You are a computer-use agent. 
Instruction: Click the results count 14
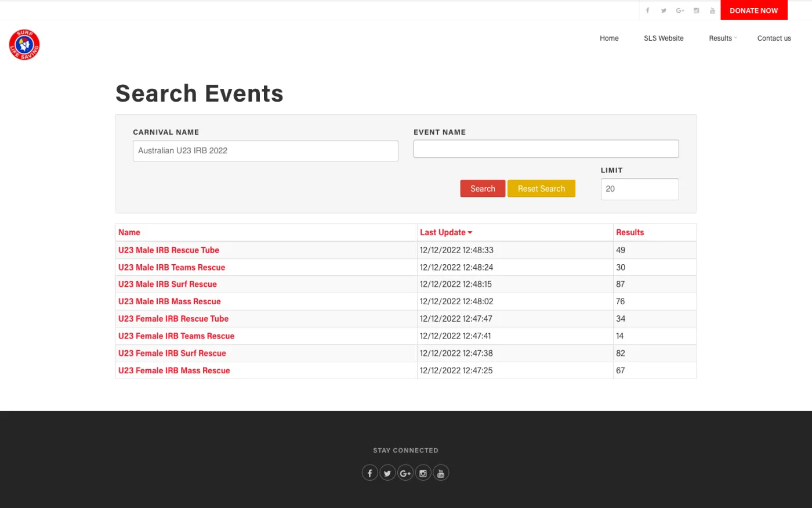pyautogui.click(x=620, y=336)
